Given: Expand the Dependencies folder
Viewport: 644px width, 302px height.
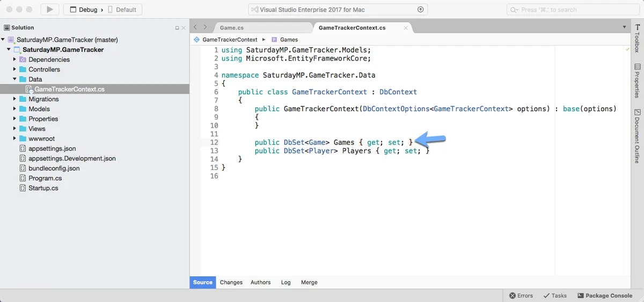Looking at the screenshot, I should tap(15, 60).
